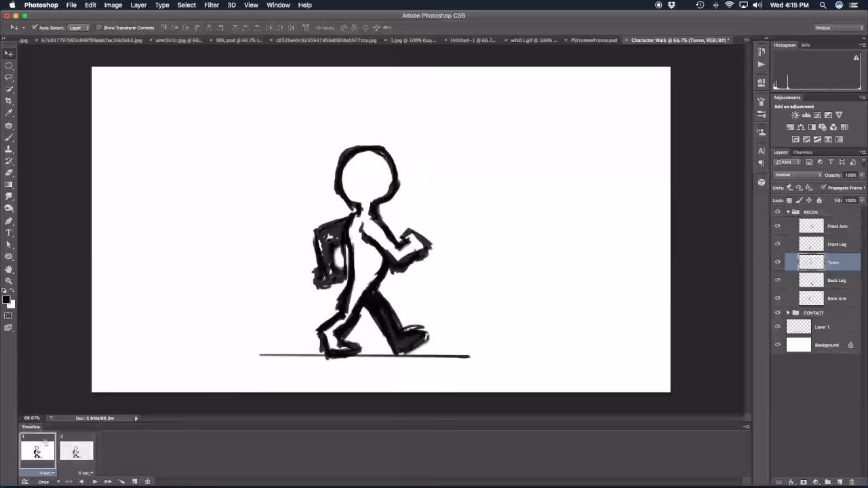868x488 pixels.
Task: Toggle visibility of the Torso layer
Action: pyautogui.click(x=778, y=262)
